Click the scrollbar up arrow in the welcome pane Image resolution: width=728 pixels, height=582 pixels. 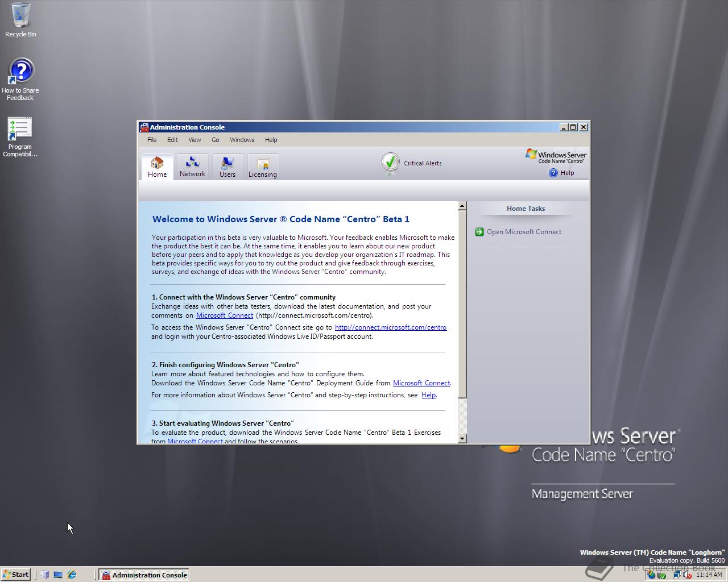coord(462,206)
